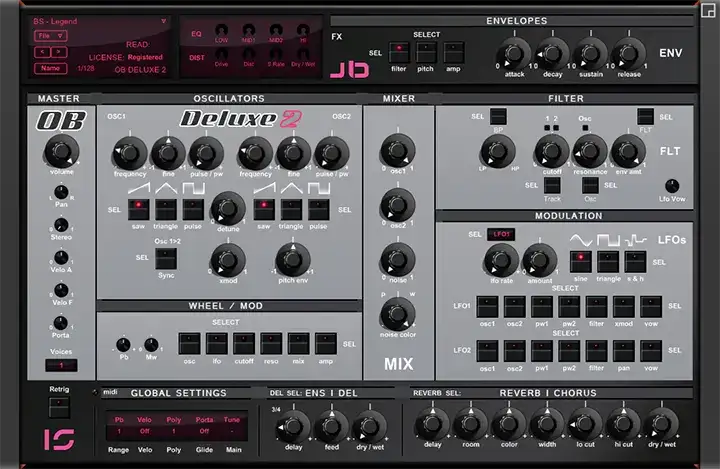This screenshot has width=720, height=469.
Task: Toggle the filter Track button
Action: click(552, 186)
